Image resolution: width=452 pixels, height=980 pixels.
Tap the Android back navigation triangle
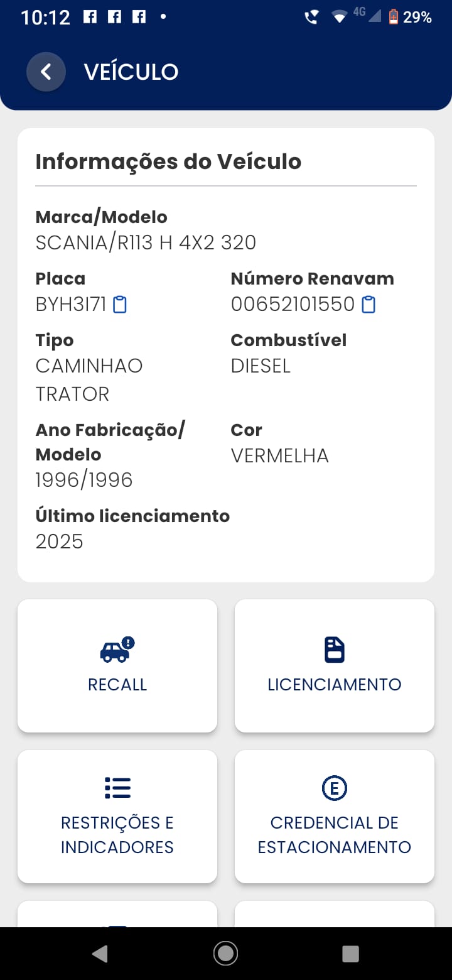click(100, 954)
